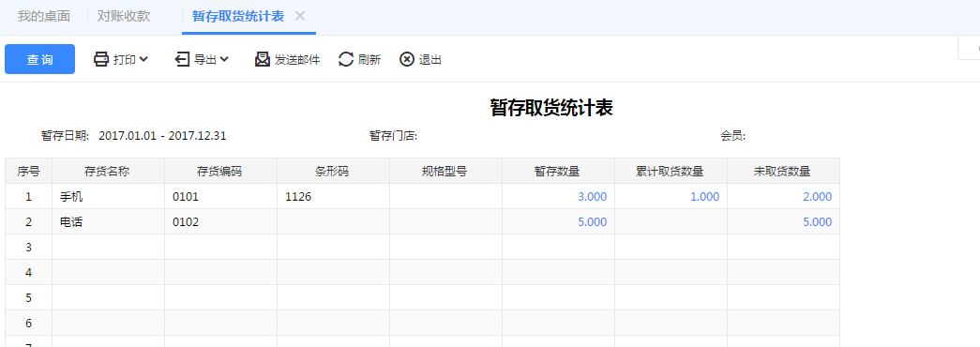Click row number 2 cell
The height and width of the screenshot is (347, 980).
[x=29, y=221]
